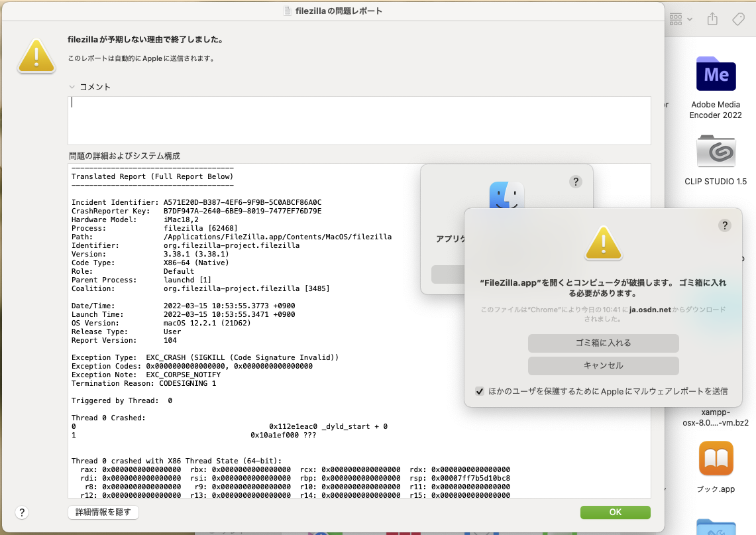
Task: Click the 'Incident Identifier' line in report
Action: click(196, 203)
